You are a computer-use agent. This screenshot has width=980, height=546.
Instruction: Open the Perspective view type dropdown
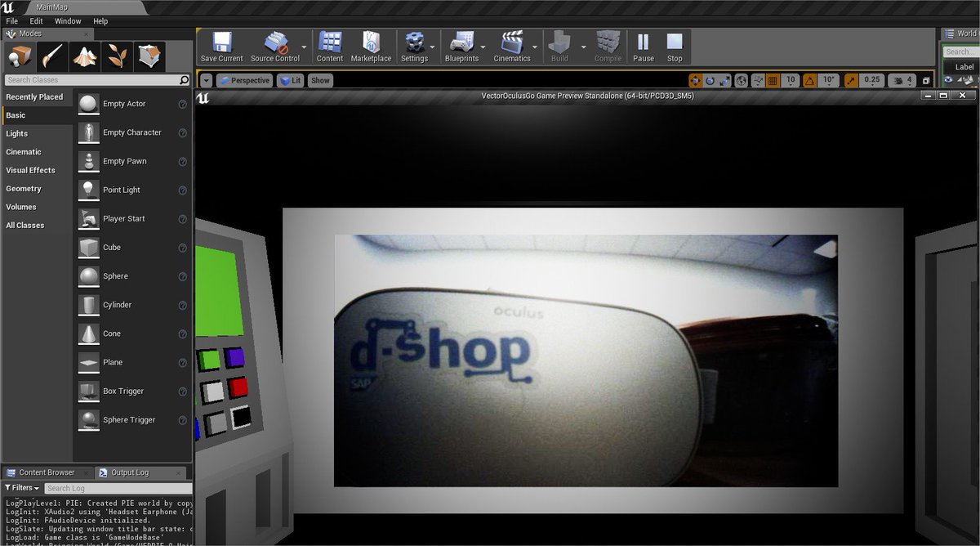tap(244, 80)
